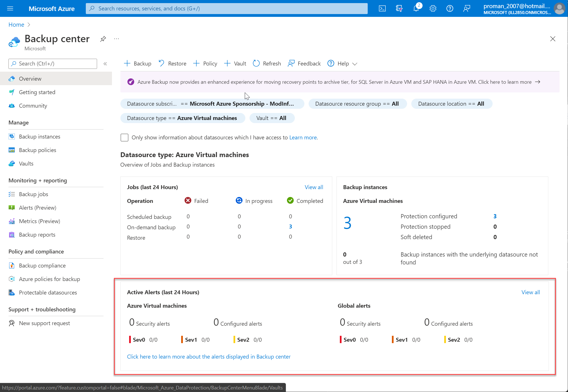The width and height of the screenshot is (568, 392).
Task: Open Backup compliance menu item
Action: coord(42,266)
